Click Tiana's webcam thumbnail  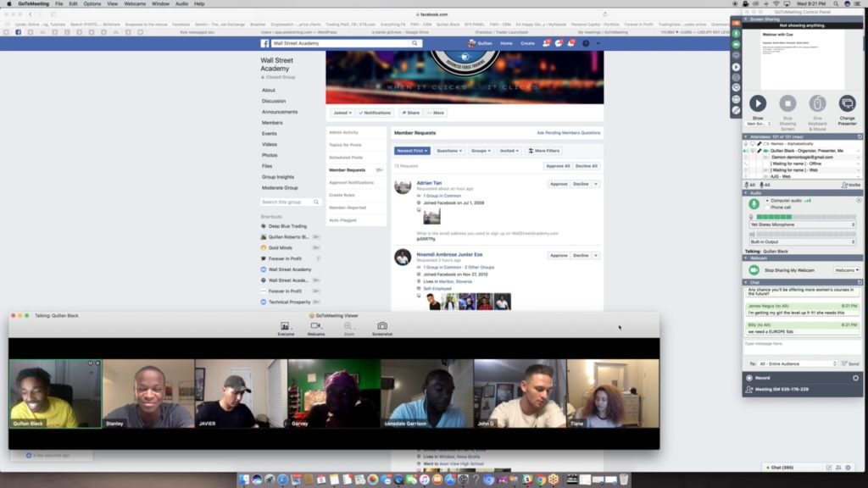(613, 393)
